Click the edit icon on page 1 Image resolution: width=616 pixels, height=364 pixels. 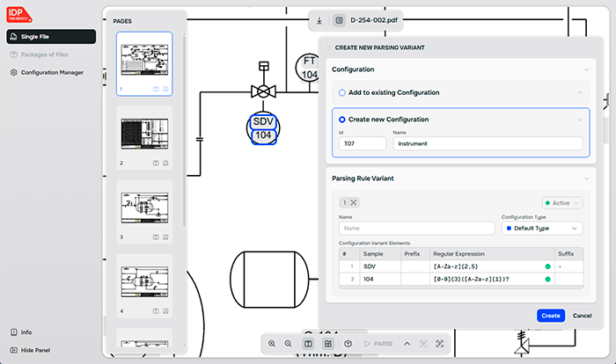(165, 89)
